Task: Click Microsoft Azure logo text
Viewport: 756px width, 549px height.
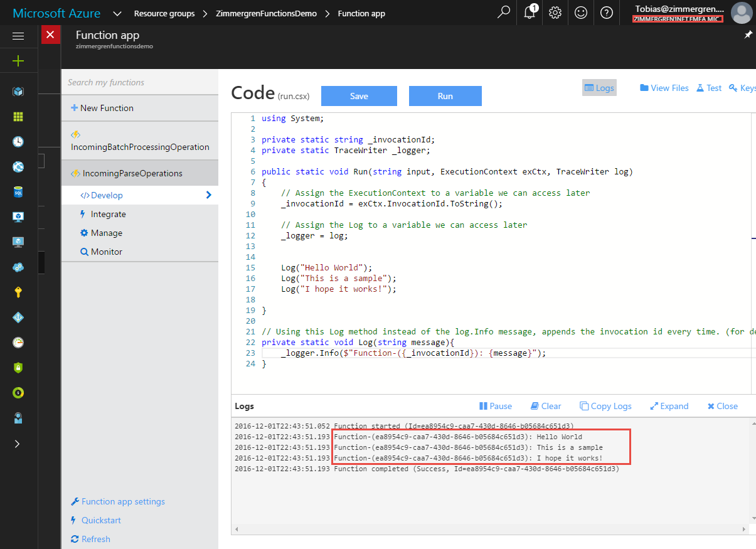Action: coord(57,13)
